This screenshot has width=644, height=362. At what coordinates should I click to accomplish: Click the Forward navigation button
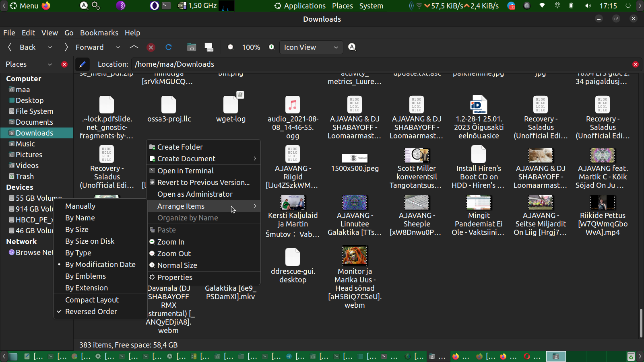click(x=85, y=47)
